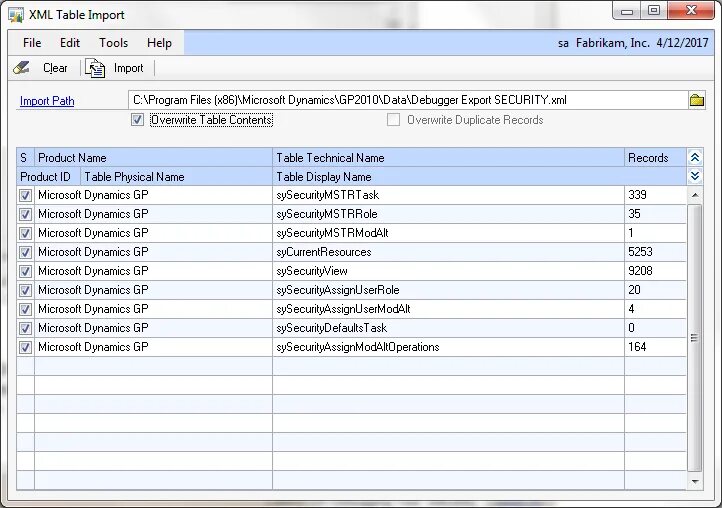This screenshot has height=508, width=722.
Task: Minimize the XML Table Import window
Action: 627,11
